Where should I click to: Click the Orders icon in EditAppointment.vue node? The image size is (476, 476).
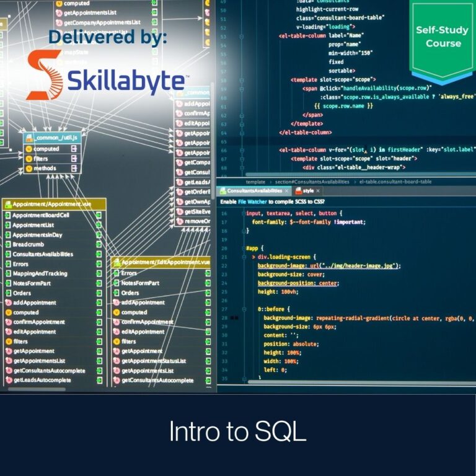point(116,293)
